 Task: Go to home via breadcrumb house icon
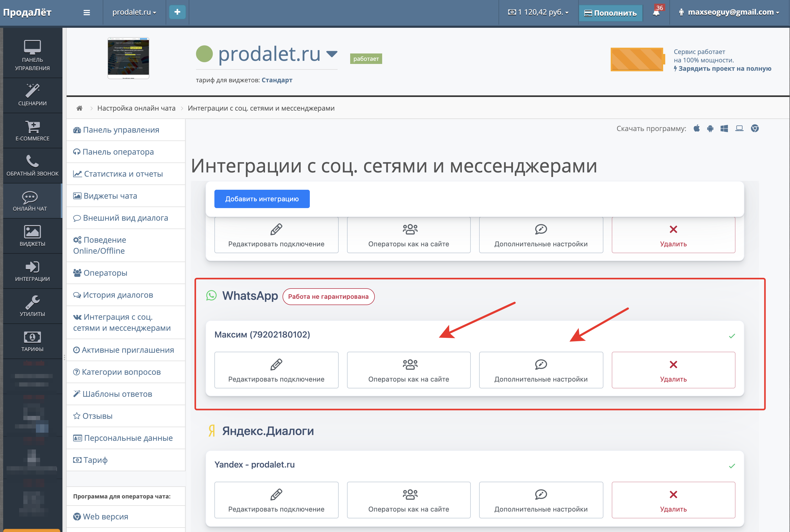click(x=79, y=108)
